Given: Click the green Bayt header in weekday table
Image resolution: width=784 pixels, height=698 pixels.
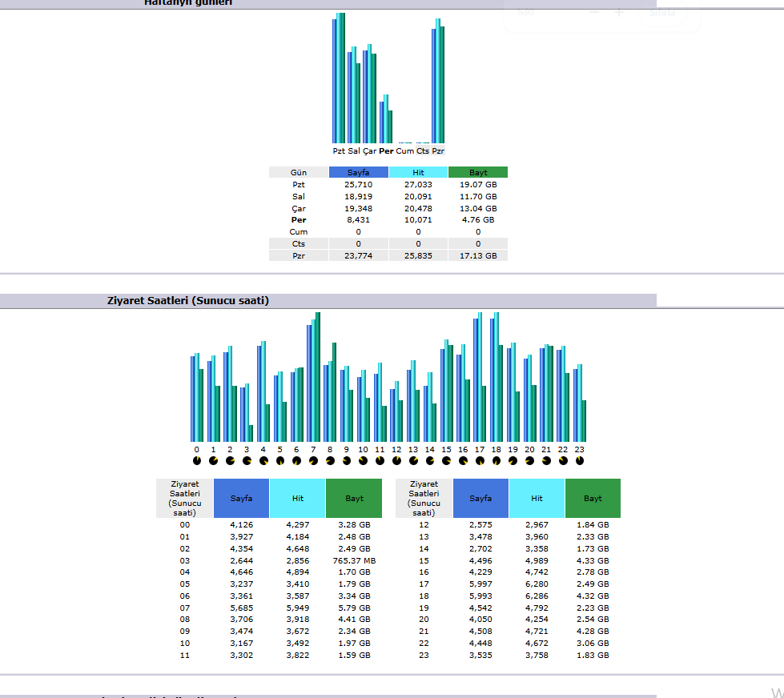Looking at the screenshot, I should coord(478,172).
